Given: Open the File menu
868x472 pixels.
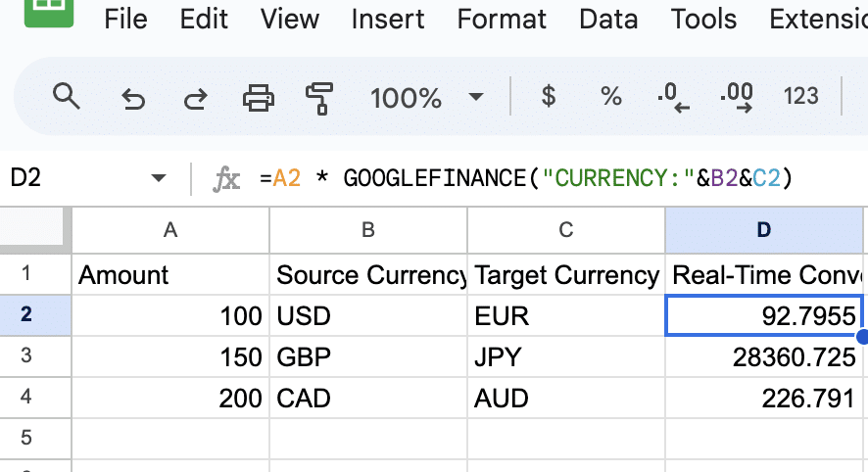Looking at the screenshot, I should (x=125, y=20).
